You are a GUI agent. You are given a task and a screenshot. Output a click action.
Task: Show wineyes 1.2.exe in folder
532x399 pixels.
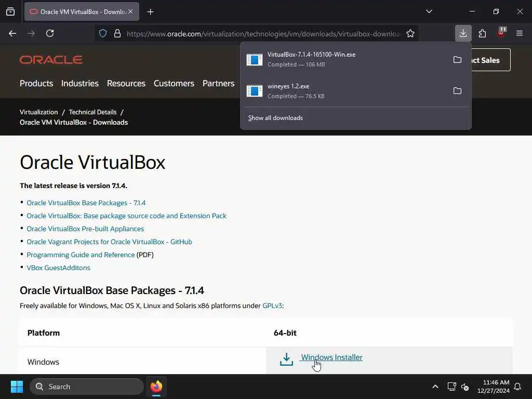point(457,90)
